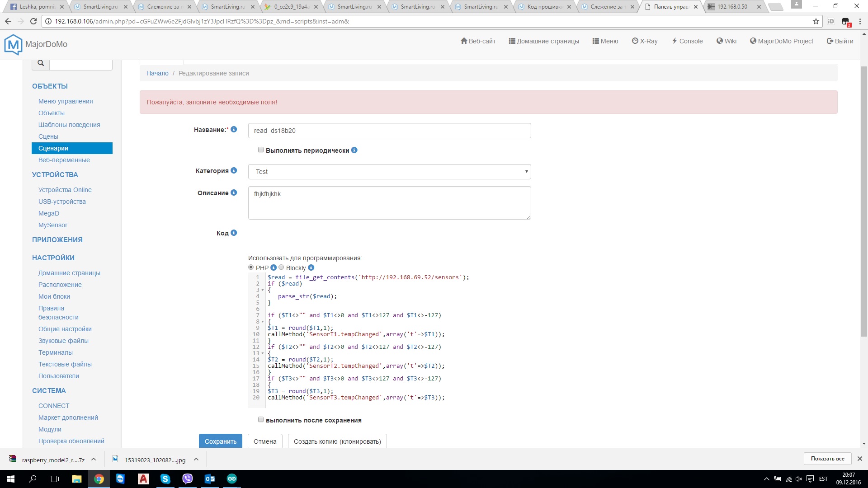The width and height of the screenshot is (868, 488).
Task: Click info icon beside Выполнять периодически
Action: point(354,150)
